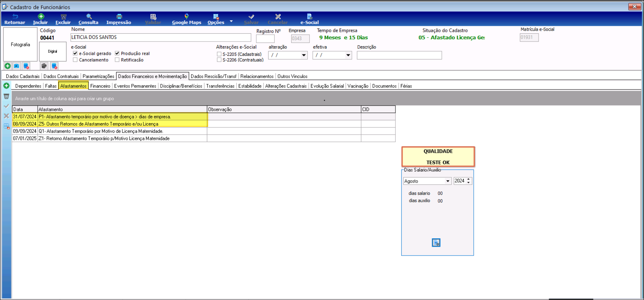Screen dimensions: 644x300
Task: Click the icon button in Dias Salario/Auxilio panel
Action: coord(436,243)
